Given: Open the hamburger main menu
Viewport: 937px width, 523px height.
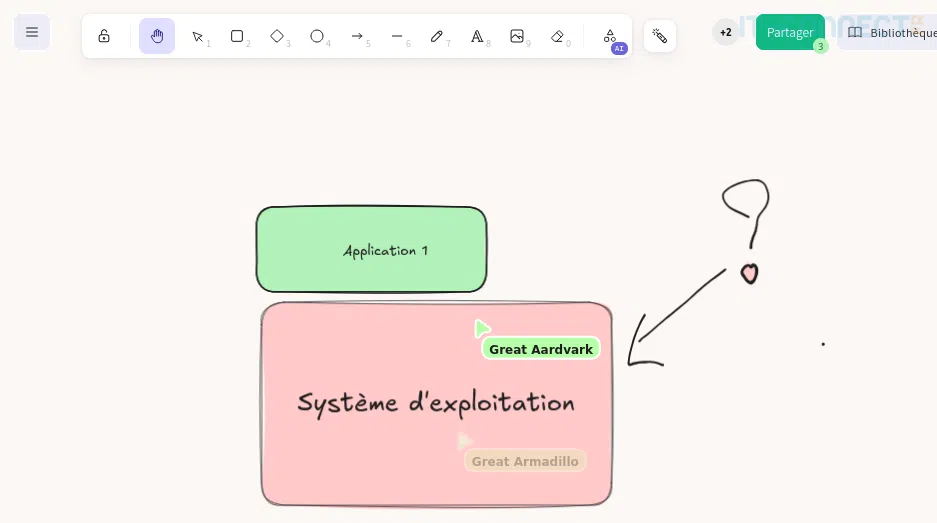Looking at the screenshot, I should click(x=32, y=33).
